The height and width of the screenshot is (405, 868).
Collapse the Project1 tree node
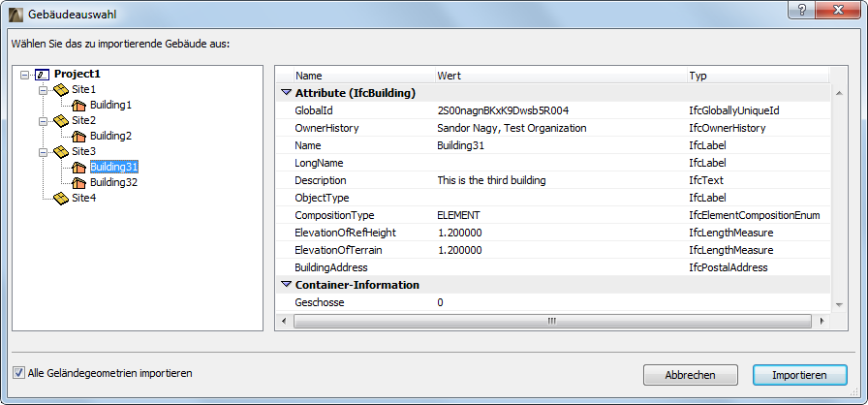(x=24, y=75)
